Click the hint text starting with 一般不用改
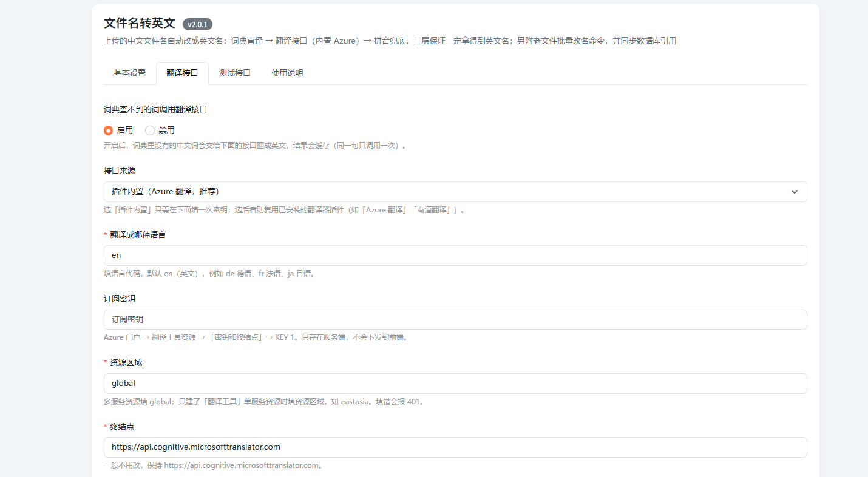The image size is (868, 477). tap(213, 465)
